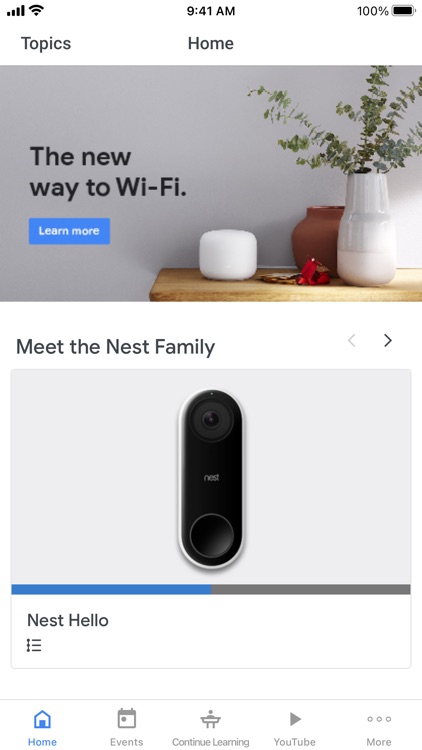Open the Nest Hello title link

pos(68,620)
